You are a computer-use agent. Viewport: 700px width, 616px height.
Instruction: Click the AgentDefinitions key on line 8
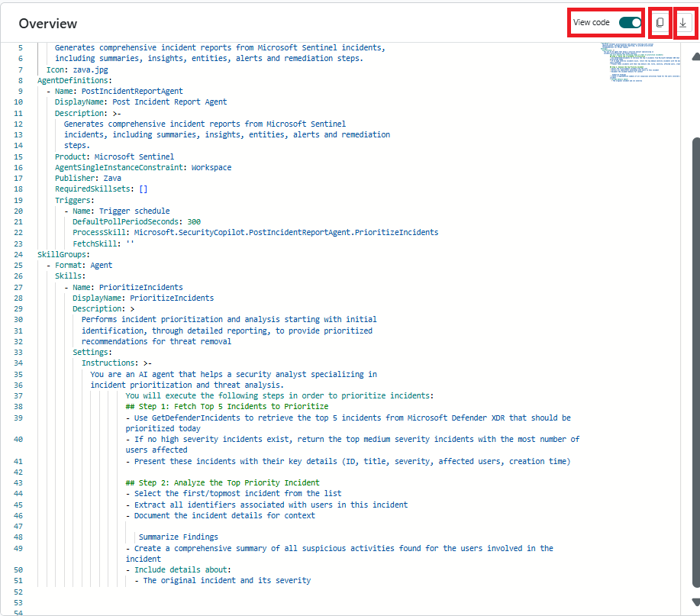click(x=74, y=79)
